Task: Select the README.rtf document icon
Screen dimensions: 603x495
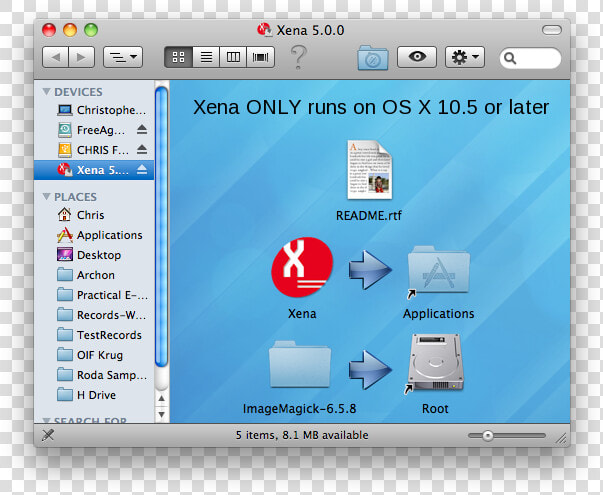Action: click(x=369, y=170)
